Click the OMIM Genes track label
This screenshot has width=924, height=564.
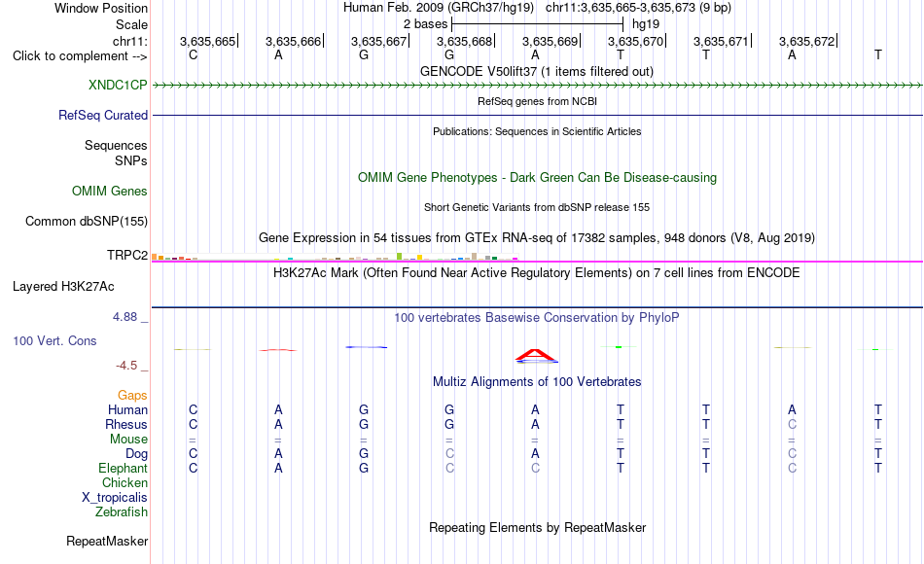pos(109,191)
